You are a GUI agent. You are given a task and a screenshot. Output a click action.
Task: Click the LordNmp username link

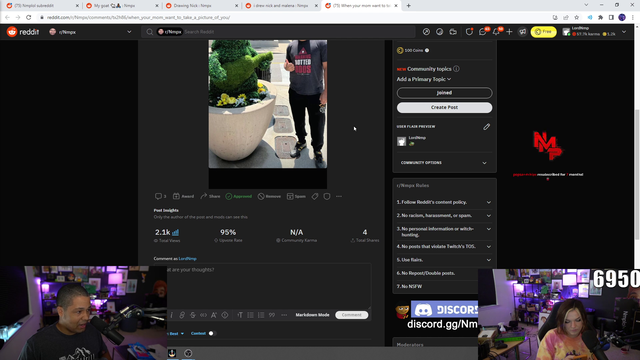tap(187, 259)
